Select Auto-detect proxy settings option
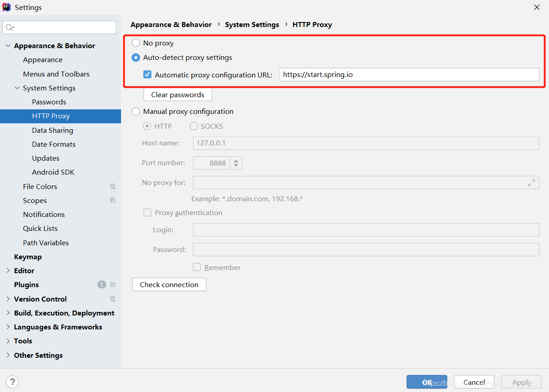The image size is (549, 392). click(136, 58)
